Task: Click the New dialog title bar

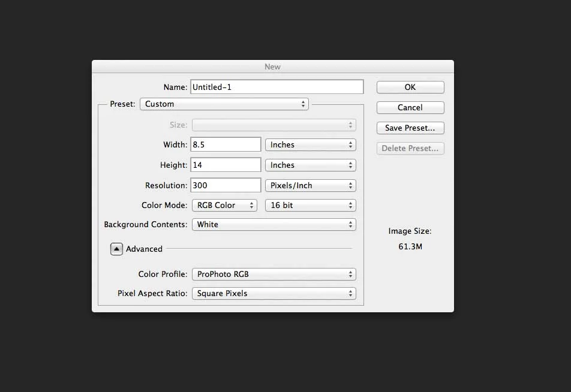Action: pos(273,67)
